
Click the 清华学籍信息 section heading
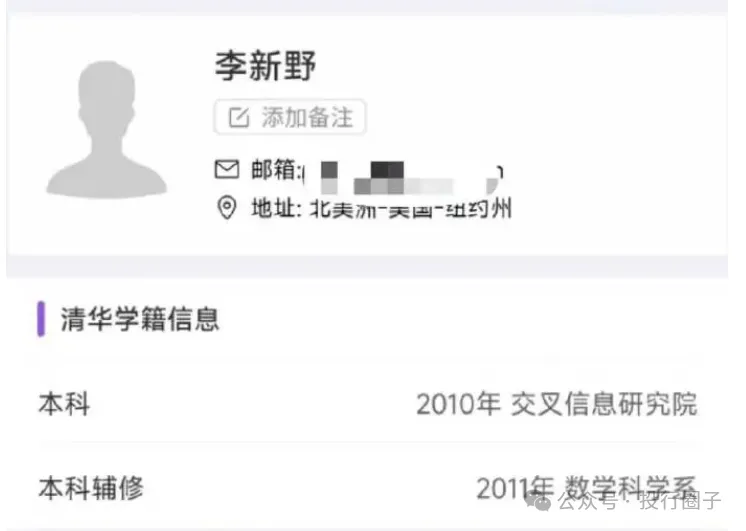tap(140, 319)
